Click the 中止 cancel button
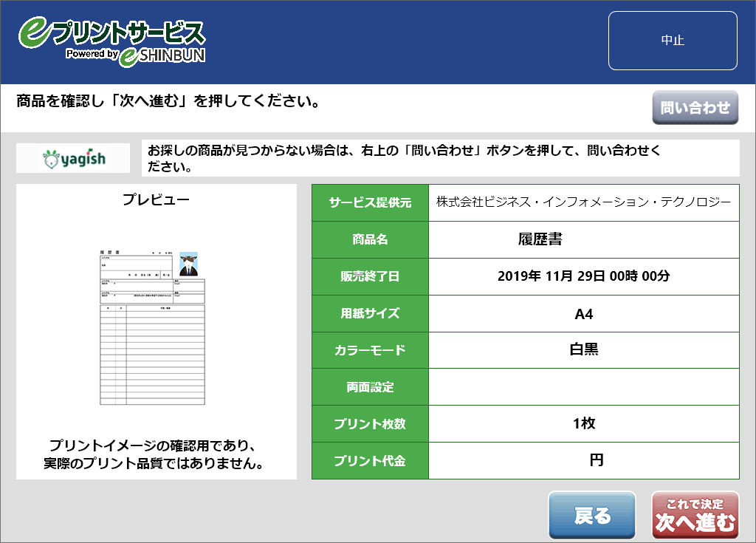Image resolution: width=756 pixels, height=543 pixels. pyautogui.click(x=673, y=41)
